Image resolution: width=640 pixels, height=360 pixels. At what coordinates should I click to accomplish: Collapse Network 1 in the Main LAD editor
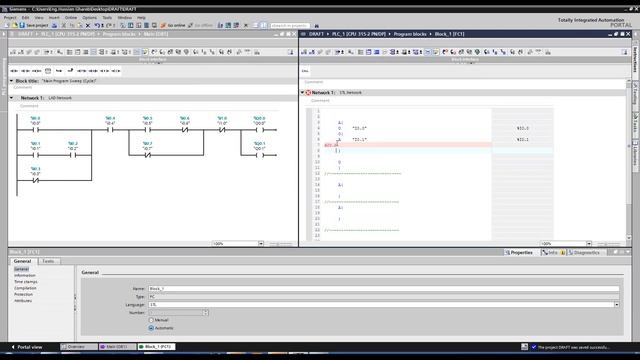11,98
